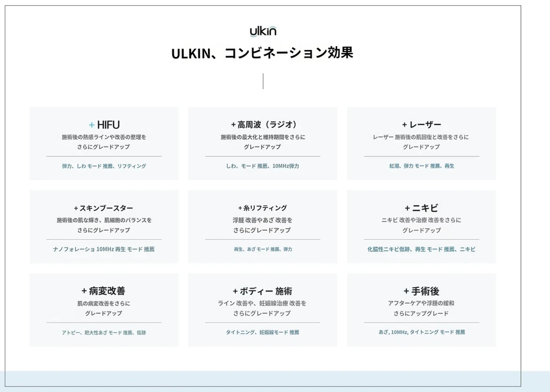Viewport: 550px width, 392px height.
Task: Click 化膿性ニキビ傷跡、再生 モード 推薦 text
Action: [x=411, y=249]
